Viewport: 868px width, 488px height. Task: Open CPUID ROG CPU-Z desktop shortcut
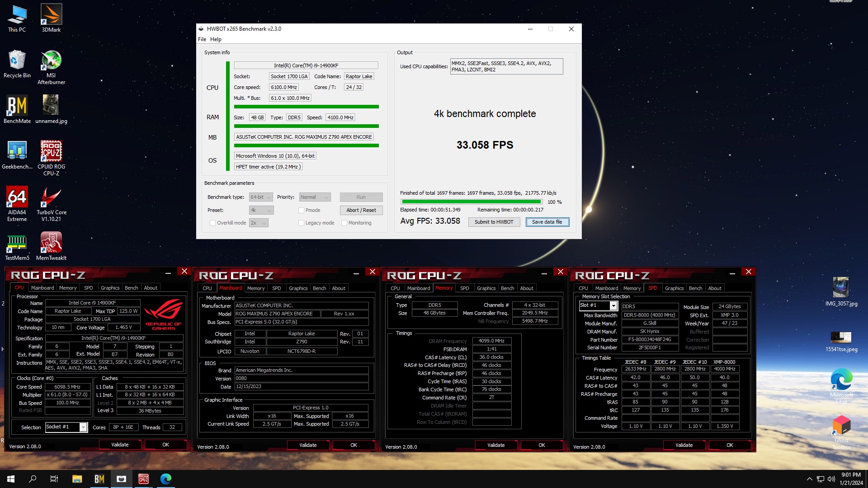point(51,158)
